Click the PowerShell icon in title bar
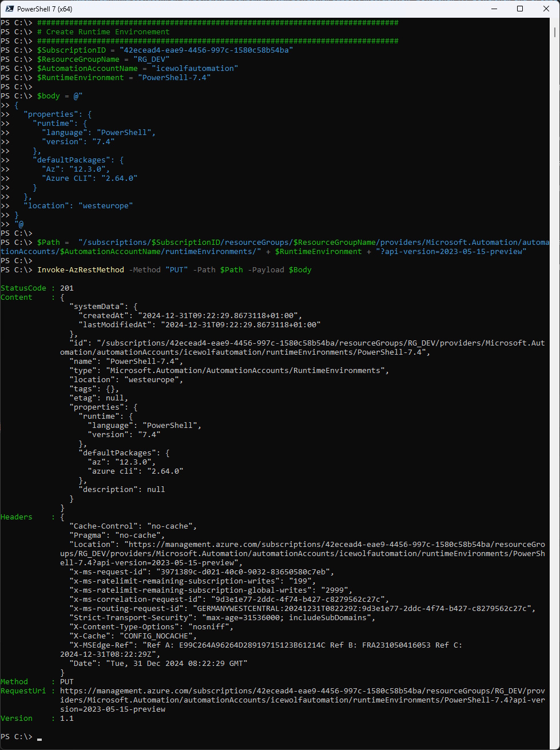 (9, 9)
